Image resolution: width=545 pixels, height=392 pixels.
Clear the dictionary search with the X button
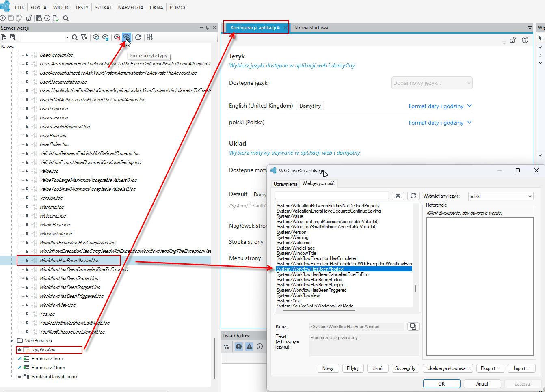pos(398,196)
